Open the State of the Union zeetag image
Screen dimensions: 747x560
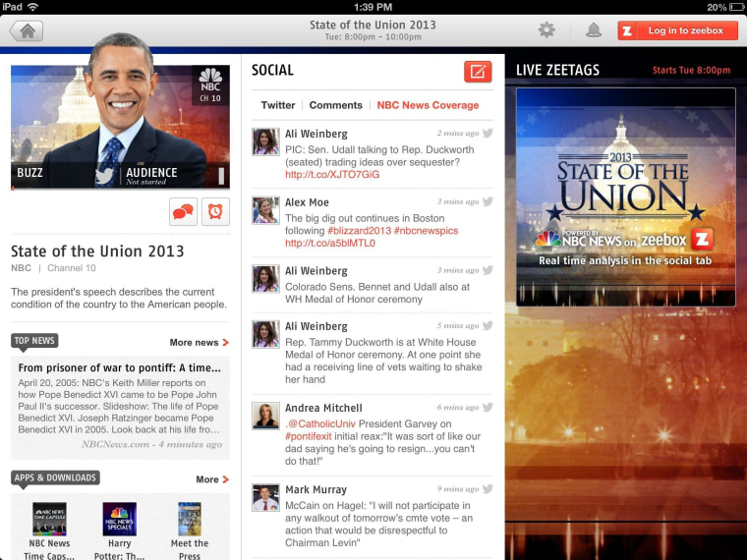[x=625, y=196]
